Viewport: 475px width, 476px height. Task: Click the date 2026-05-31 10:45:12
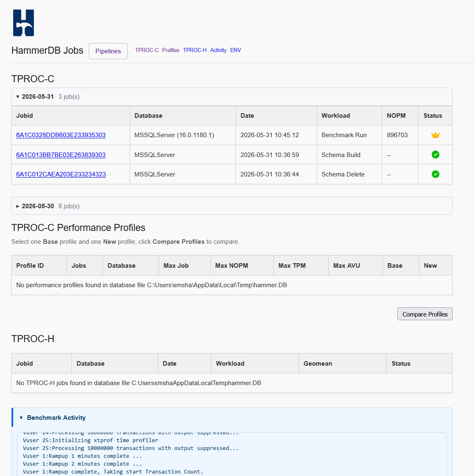[270, 135]
